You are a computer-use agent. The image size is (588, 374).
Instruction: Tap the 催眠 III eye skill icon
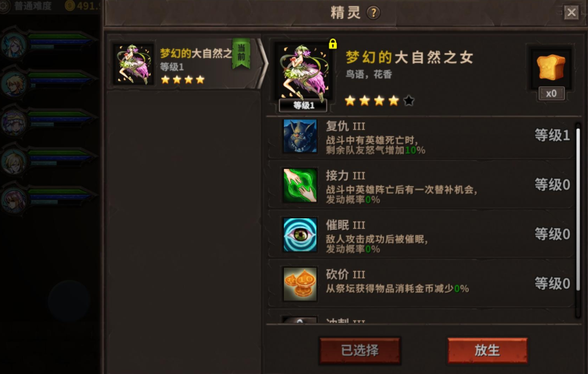pyautogui.click(x=300, y=235)
